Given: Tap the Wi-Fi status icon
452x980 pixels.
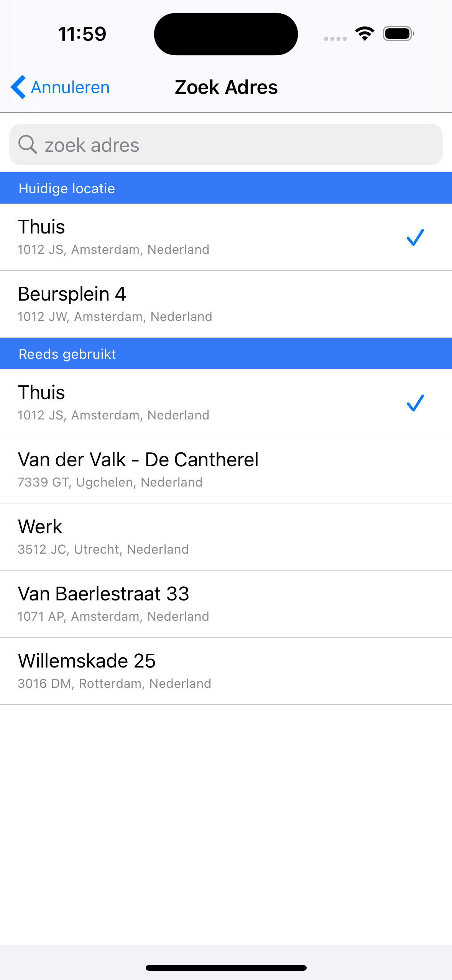Looking at the screenshot, I should [365, 34].
